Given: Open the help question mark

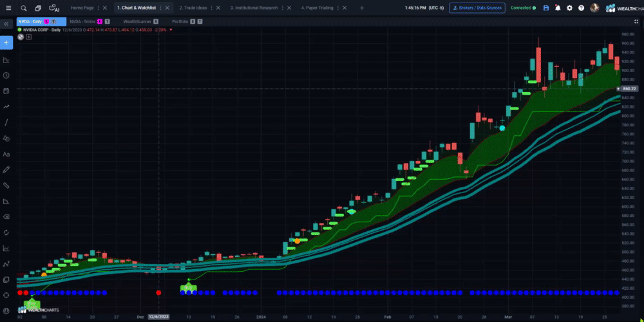Looking at the screenshot, I should 581,8.
